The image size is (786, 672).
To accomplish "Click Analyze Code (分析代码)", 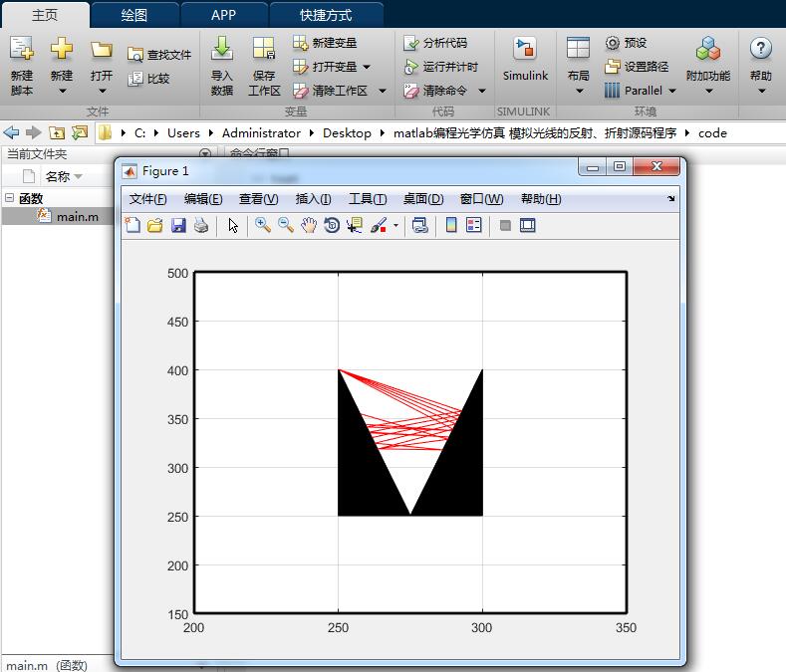I will tap(435, 43).
